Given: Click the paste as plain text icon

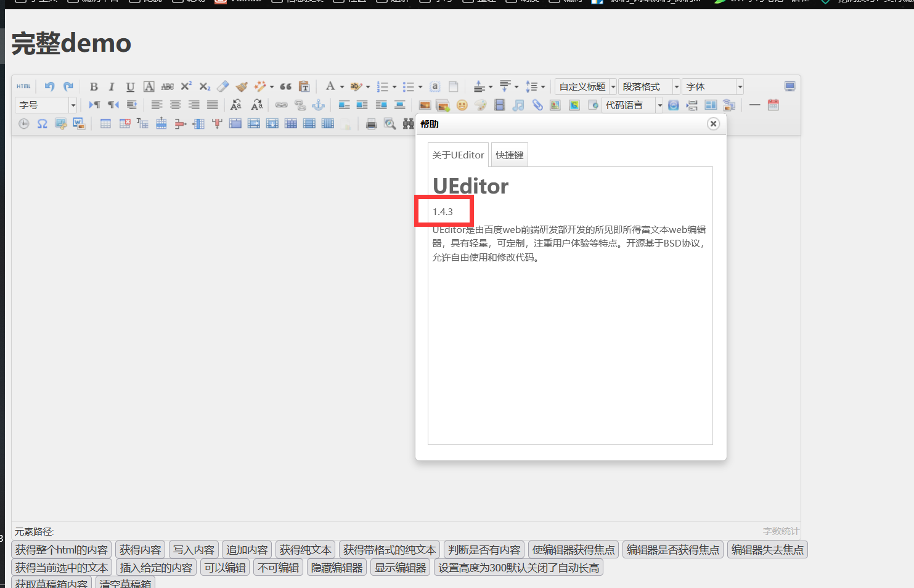Looking at the screenshot, I should 304,86.
